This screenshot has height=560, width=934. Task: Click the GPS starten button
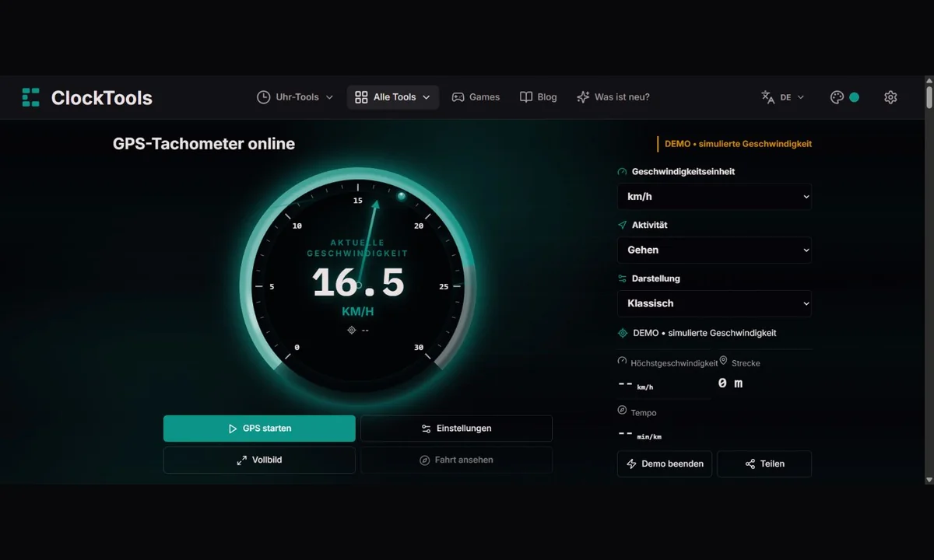pyautogui.click(x=259, y=429)
